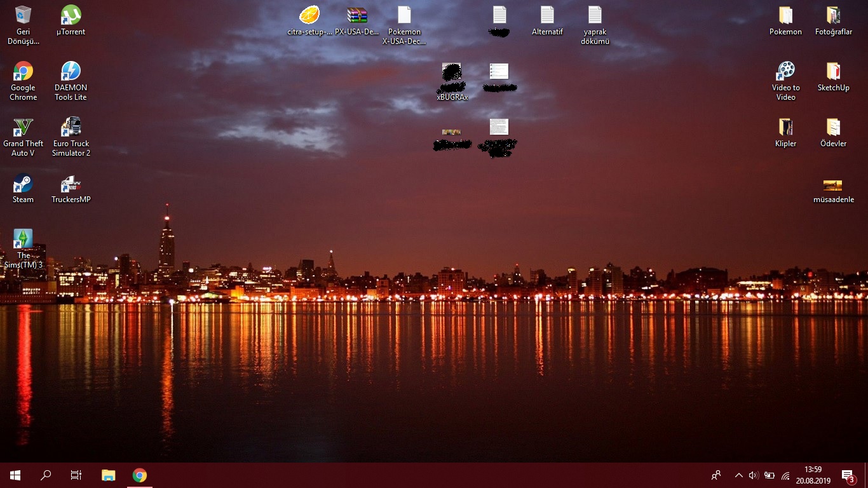
Task: Select the müsaadenle image thumbnail
Action: click(x=832, y=186)
